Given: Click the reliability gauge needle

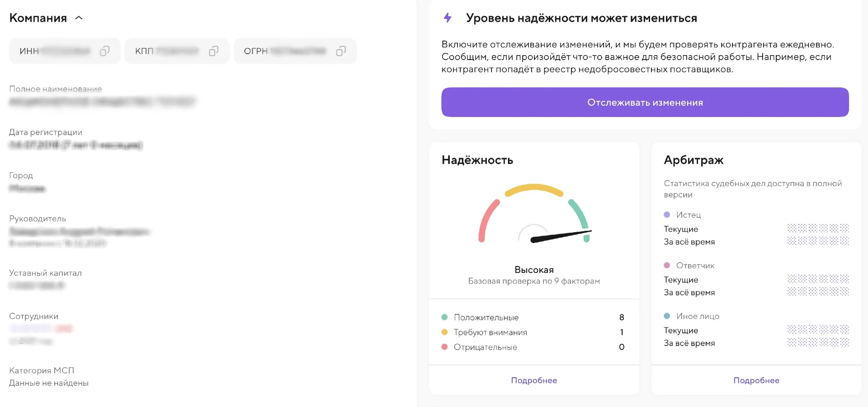Looking at the screenshot, I should click(x=561, y=236).
